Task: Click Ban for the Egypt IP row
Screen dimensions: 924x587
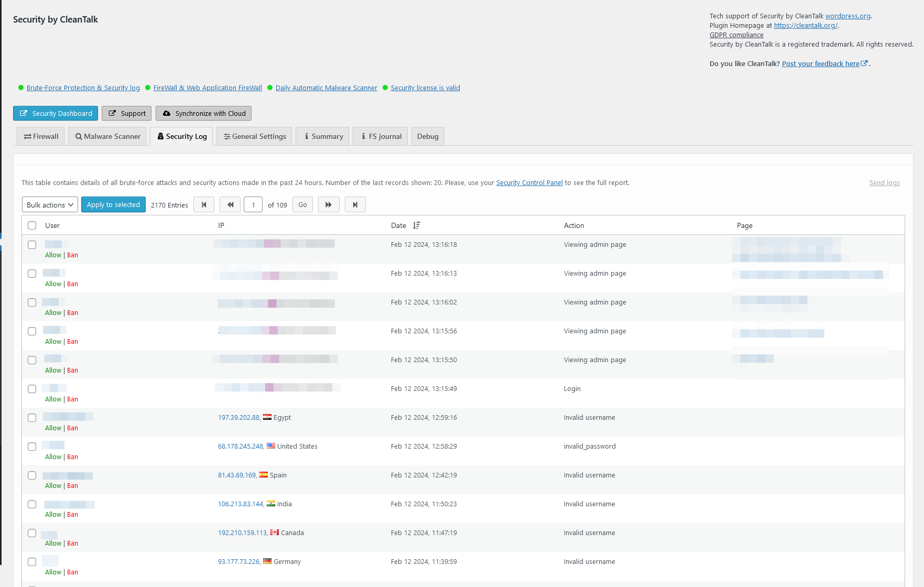Action: pyautogui.click(x=72, y=428)
